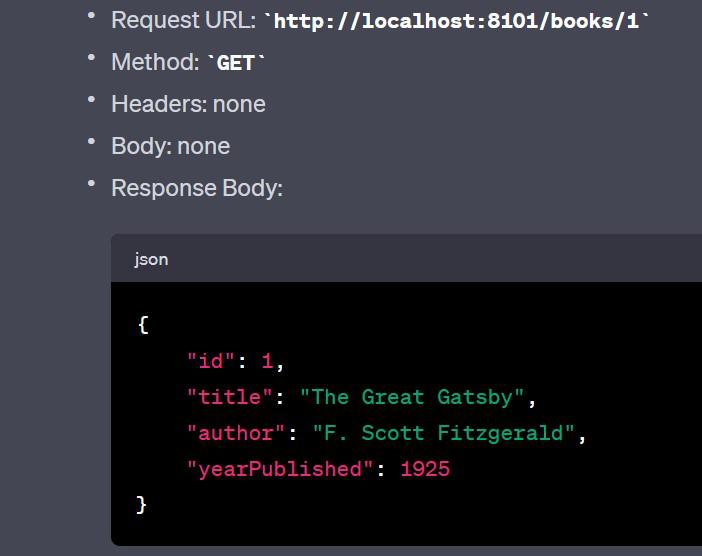Click the 'Headers: none' line

tap(188, 104)
